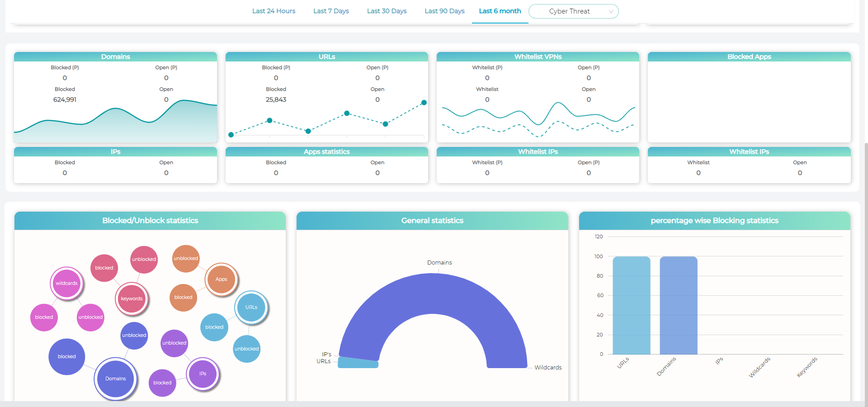Viewport: 868px width, 407px height.
Task: Select the wildcards bubble node
Action: (67, 284)
